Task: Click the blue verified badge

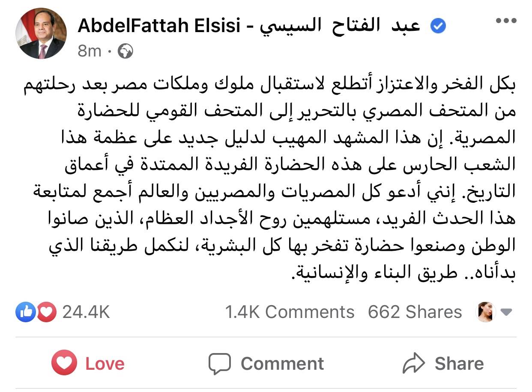Action: coord(438,27)
